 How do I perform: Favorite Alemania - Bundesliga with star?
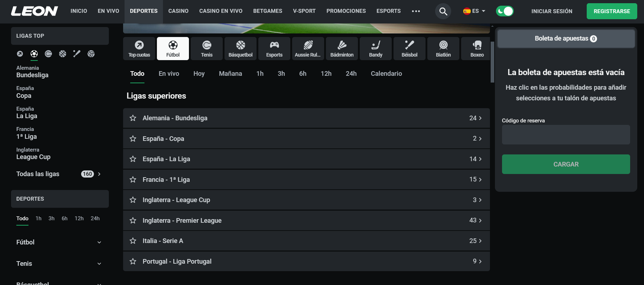(133, 118)
